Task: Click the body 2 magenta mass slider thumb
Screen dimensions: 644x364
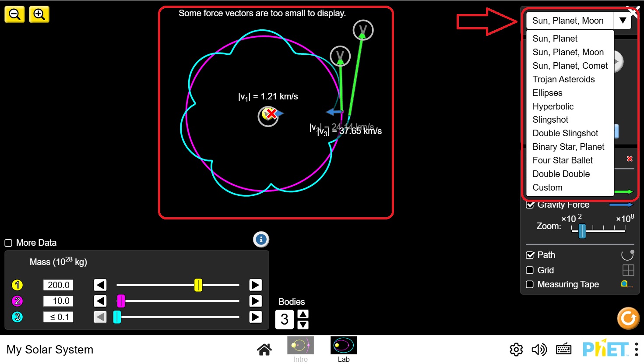Action: [121, 301]
